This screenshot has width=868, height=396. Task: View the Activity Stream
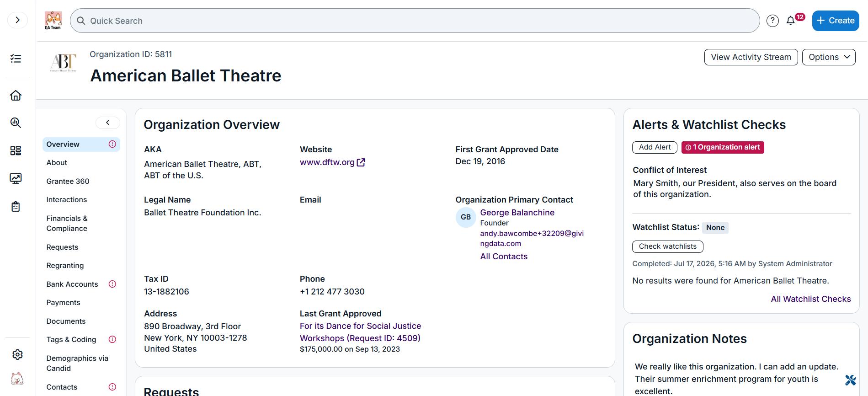point(751,57)
